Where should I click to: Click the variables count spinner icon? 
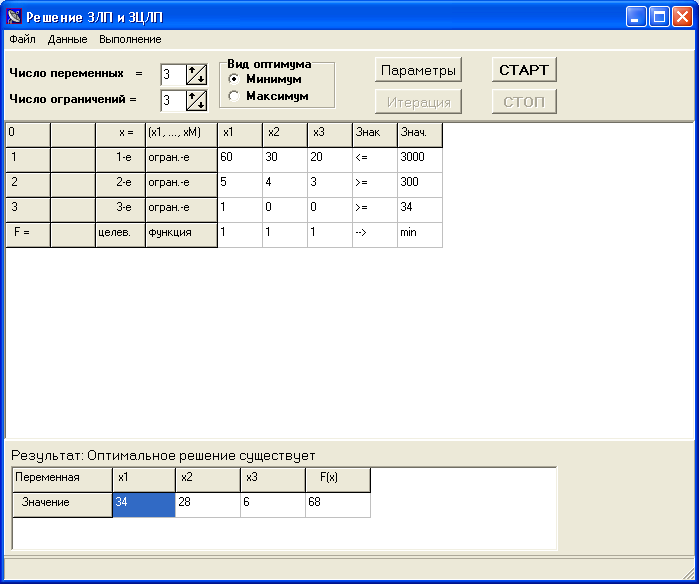tap(196, 74)
